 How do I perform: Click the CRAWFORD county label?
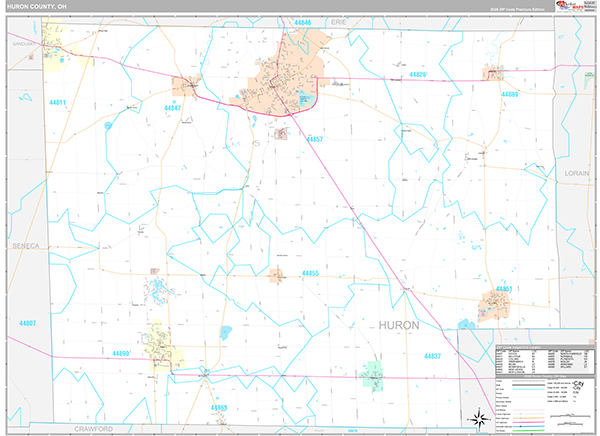tap(93, 429)
